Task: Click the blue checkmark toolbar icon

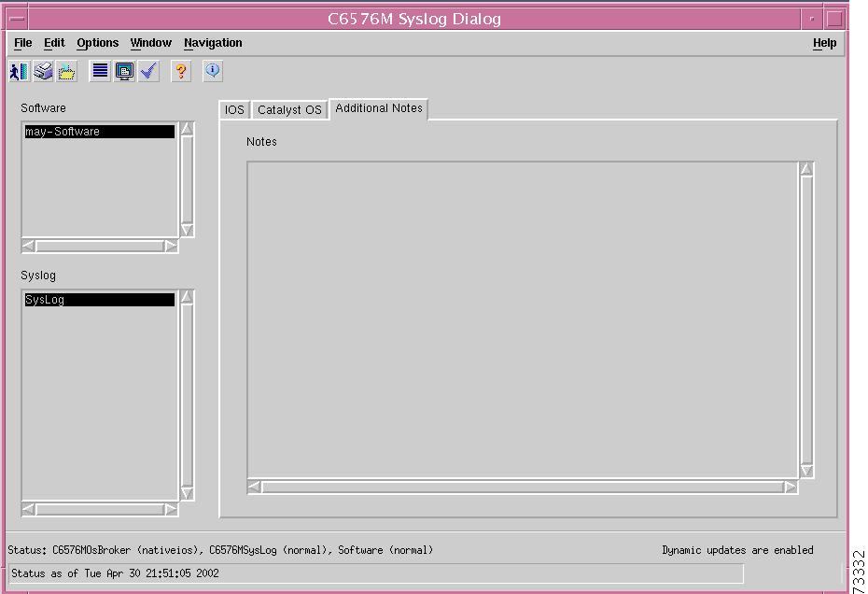Action: [149, 72]
